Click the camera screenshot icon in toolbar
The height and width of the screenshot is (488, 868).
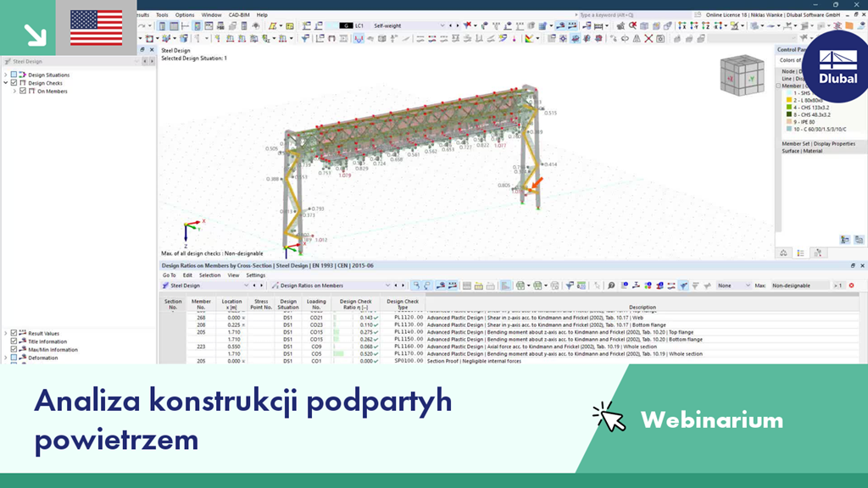tap(660, 38)
